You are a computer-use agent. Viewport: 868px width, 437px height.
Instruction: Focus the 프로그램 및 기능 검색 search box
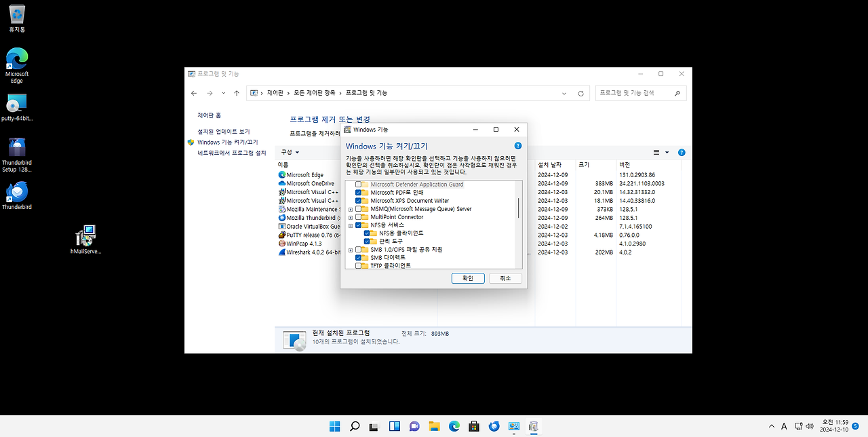click(x=641, y=93)
